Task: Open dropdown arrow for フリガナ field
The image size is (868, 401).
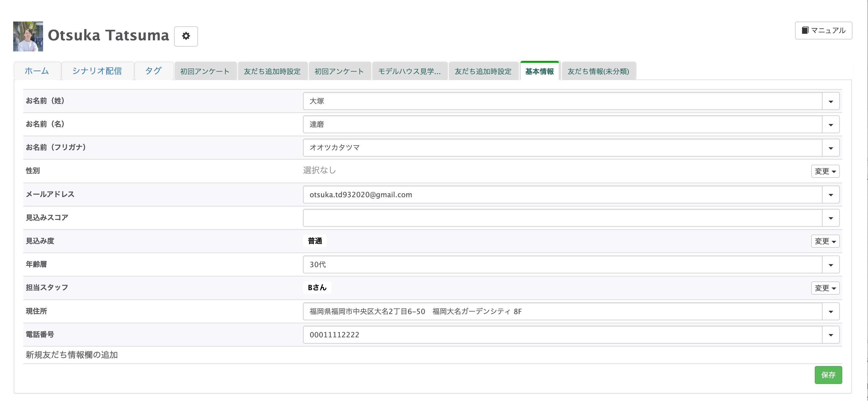Action: pos(831,148)
